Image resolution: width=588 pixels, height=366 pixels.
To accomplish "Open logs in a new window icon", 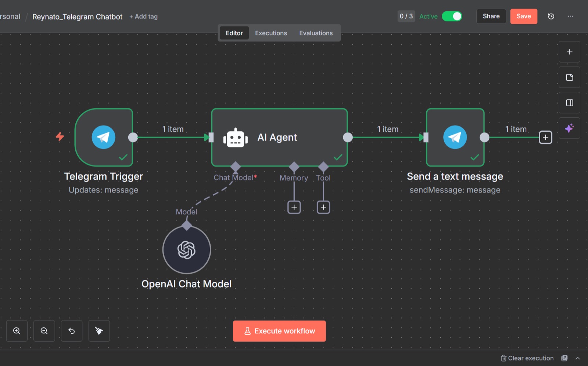I will [564, 358].
